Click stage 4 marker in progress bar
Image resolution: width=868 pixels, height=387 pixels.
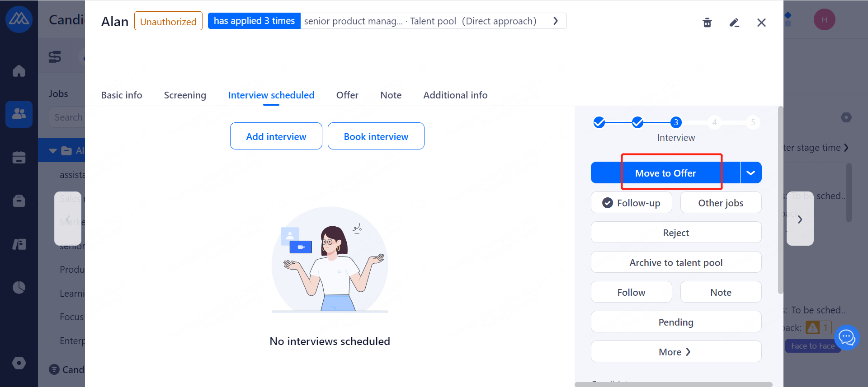click(x=714, y=122)
